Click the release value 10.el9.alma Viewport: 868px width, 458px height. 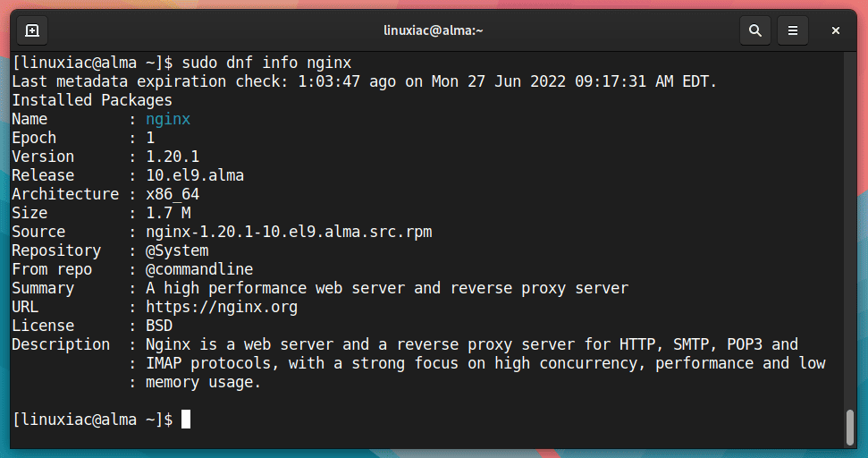point(194,175)
